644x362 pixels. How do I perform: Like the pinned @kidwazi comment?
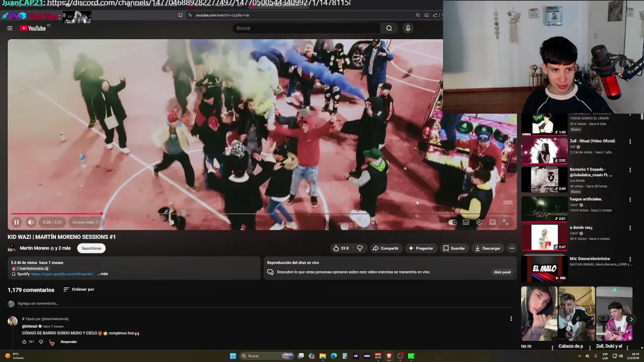pos(24,342)
